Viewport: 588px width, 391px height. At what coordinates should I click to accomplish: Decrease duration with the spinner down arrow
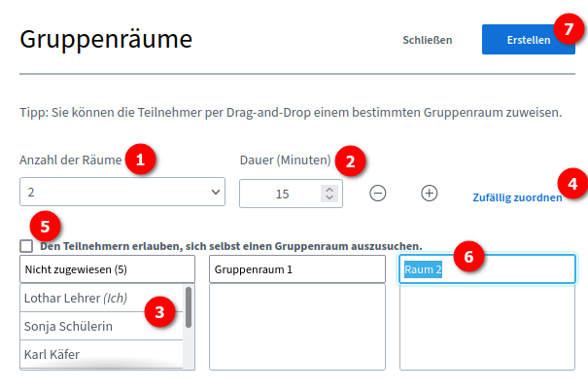[329, 198]
